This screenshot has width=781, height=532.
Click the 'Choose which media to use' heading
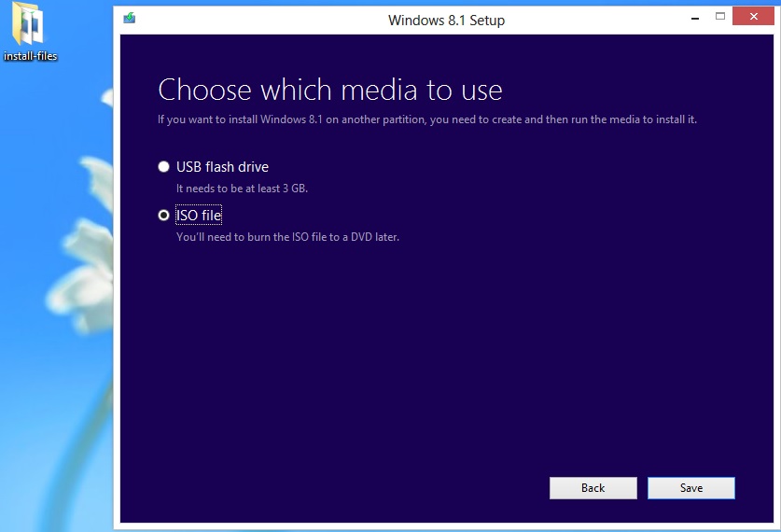(x=329, y=91)
